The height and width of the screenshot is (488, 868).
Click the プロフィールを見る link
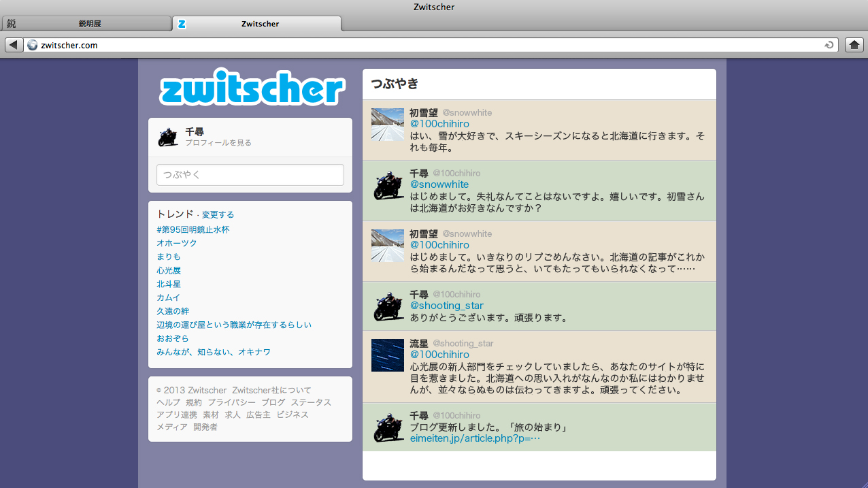coord(218,143)
